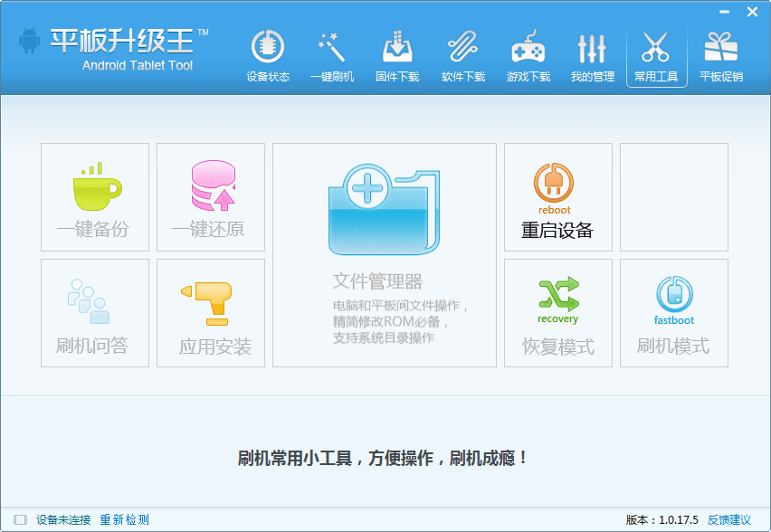Click the version text 版本：1.0.17.5

coord(662,519)
